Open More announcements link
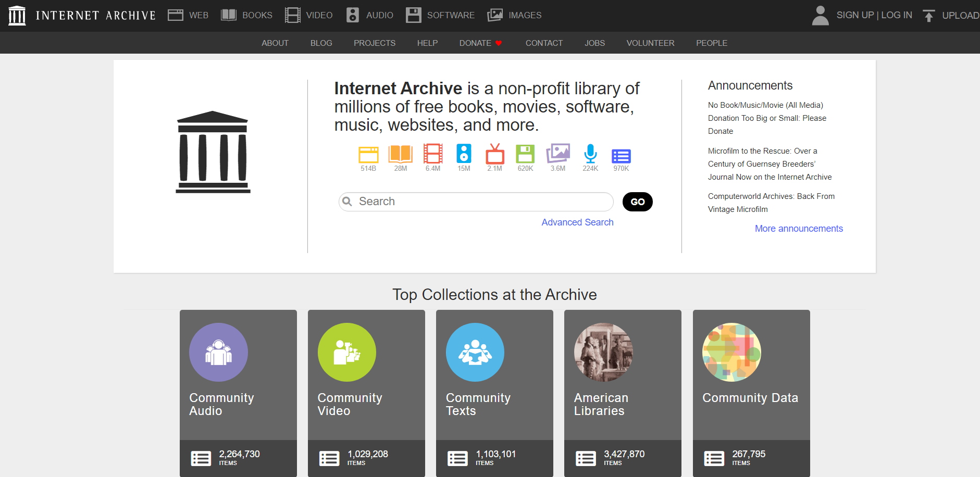Viewport: 980px width, 477px height. 799,229
